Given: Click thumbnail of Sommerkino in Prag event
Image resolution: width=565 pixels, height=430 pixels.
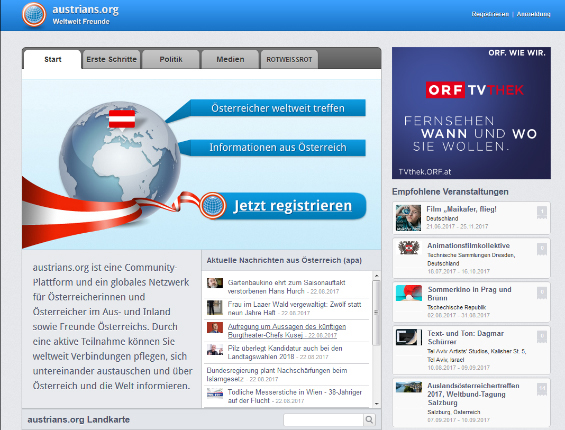Looking at the screenshot, I should pyautogui.click(x=409, y=293).
